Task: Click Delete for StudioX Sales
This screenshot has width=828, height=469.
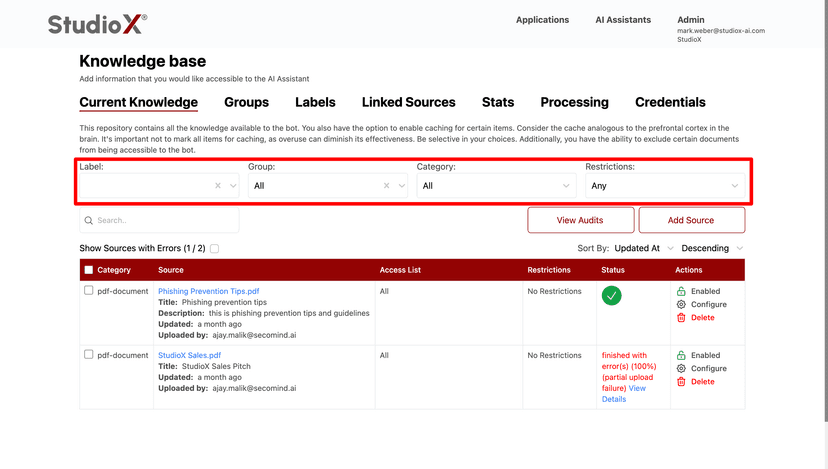Action: [x=703, y=381]
